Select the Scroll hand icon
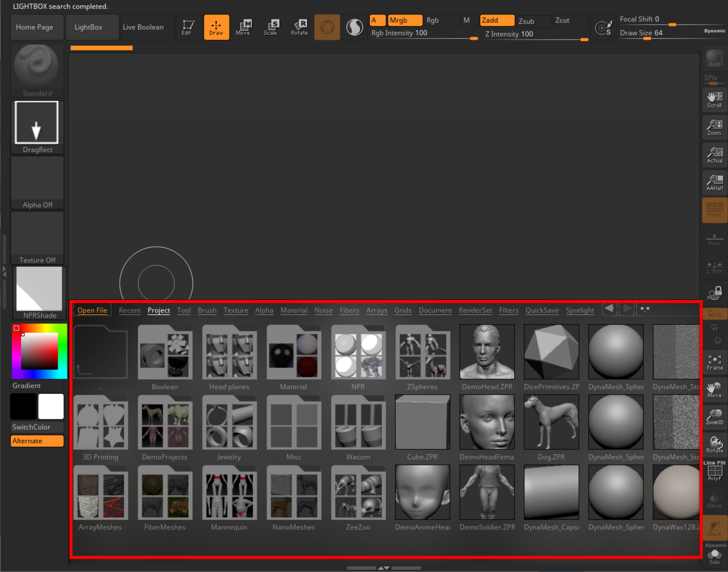The height and width of the screenshot is (572, 728). (715, 100)
